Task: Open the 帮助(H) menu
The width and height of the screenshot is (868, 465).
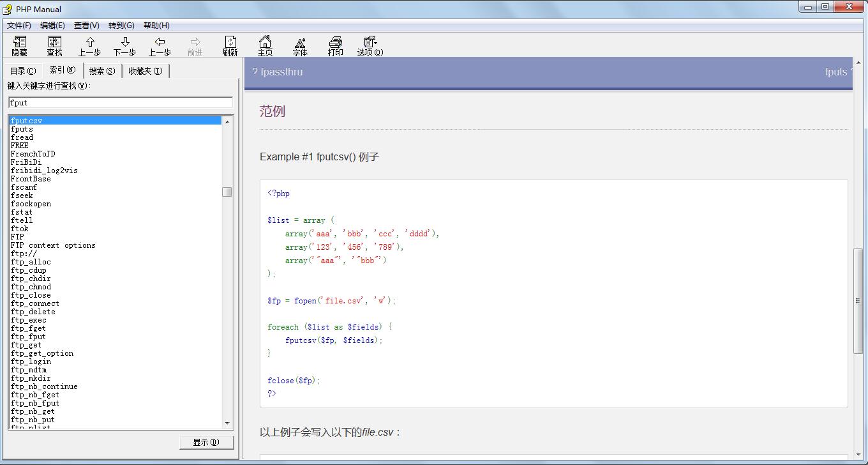Action: (156, 26)
